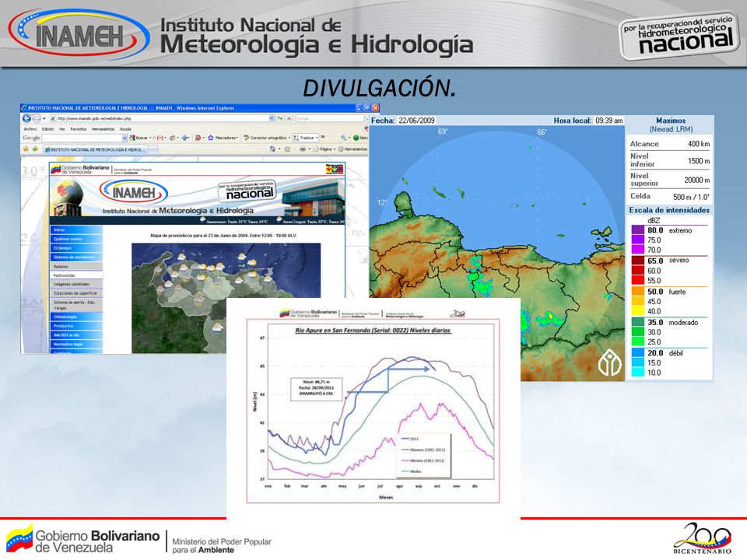747x560 pixels.
Task: Click the 10.0 cyan color swatch
Action: 638,373
